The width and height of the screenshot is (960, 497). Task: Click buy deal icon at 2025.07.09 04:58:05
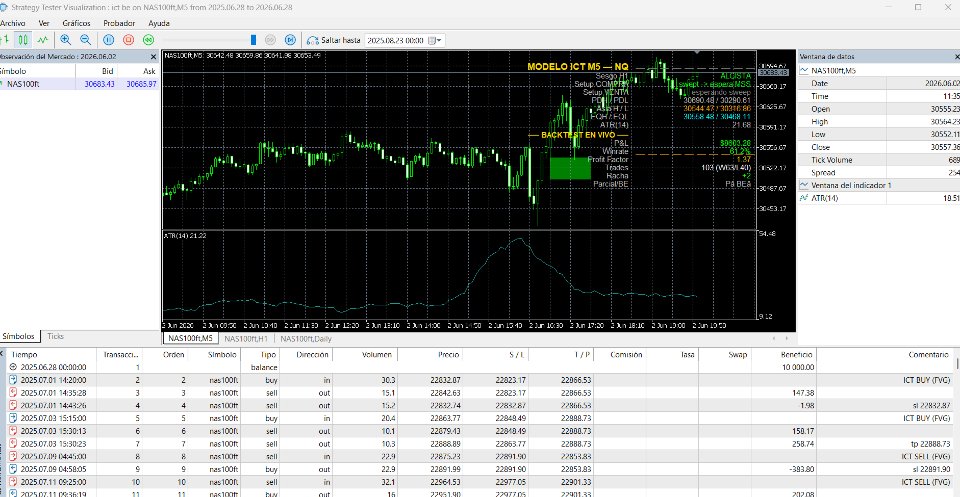(13, 469)
